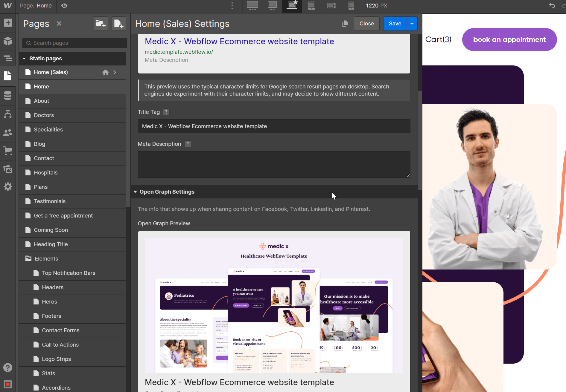Select the Plans page
Image resolution: width=566 pixels, height=392 pixels.
click(x=72, y=187)
